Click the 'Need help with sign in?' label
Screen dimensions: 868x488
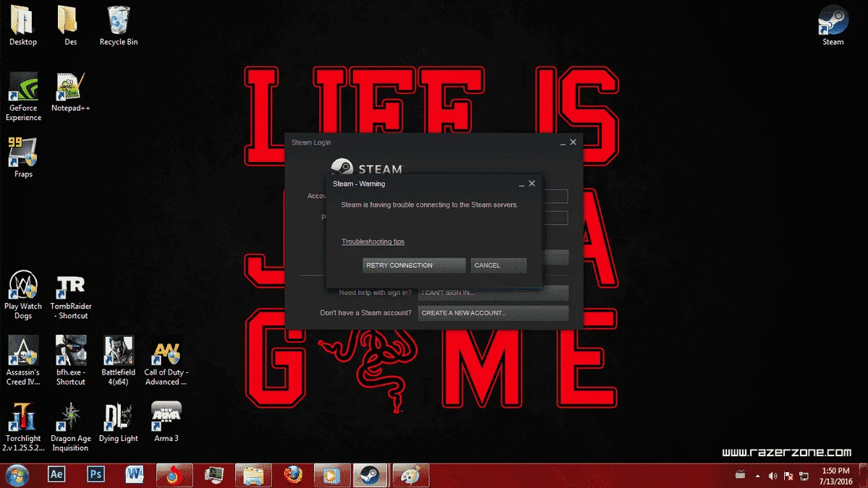375,293
